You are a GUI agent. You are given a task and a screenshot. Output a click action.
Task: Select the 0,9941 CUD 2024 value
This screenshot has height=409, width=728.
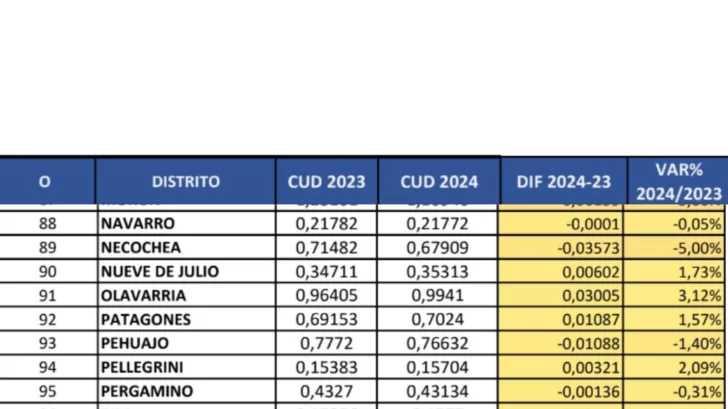pyautogui.click(x=438, y=296)
